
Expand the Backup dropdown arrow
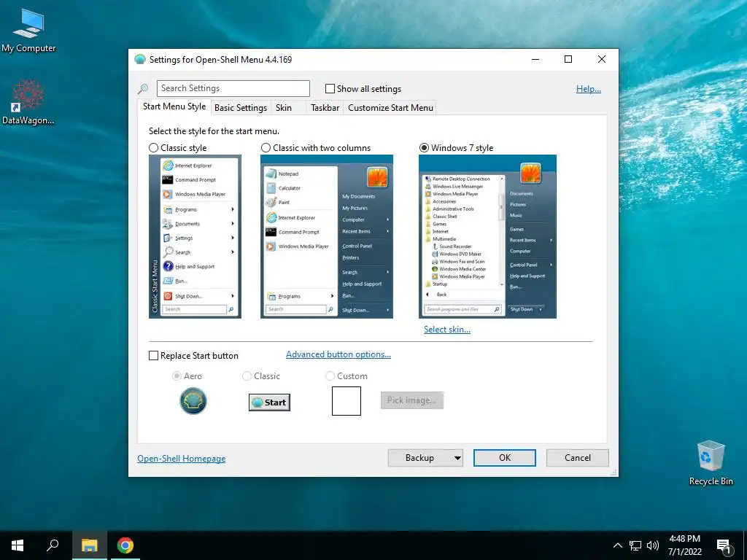tap(457, 458)
